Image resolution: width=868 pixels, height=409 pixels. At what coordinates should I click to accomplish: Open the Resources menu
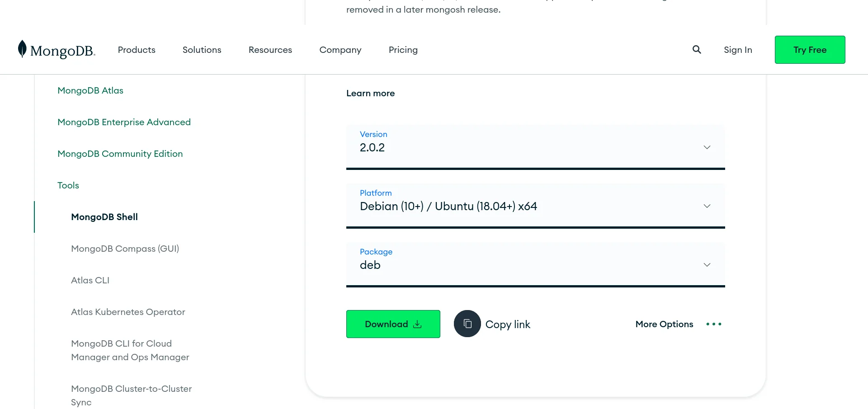(270, 50)
